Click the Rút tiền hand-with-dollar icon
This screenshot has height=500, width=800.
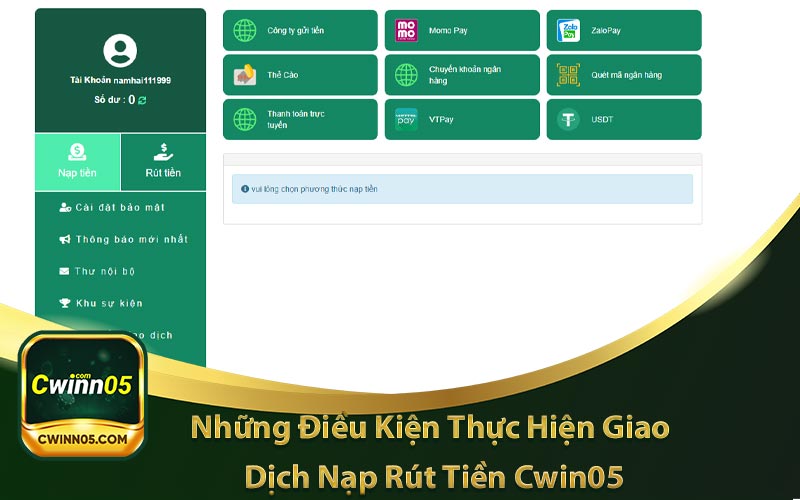pos(163,152)
